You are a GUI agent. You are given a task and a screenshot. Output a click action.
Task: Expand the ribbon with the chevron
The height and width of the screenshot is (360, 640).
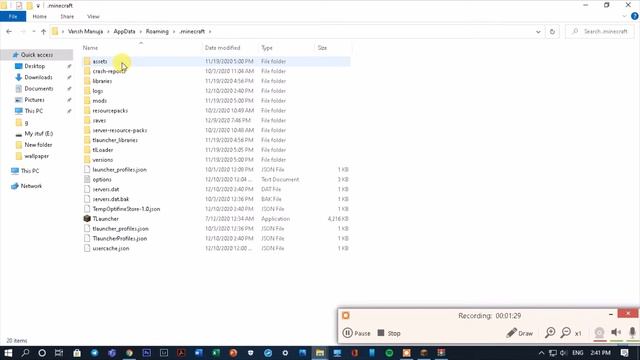coord(624,16)
